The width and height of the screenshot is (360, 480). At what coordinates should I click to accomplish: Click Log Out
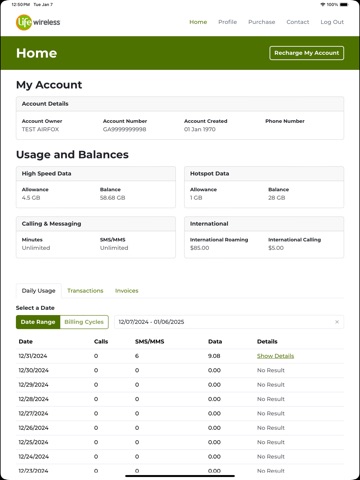332,22
